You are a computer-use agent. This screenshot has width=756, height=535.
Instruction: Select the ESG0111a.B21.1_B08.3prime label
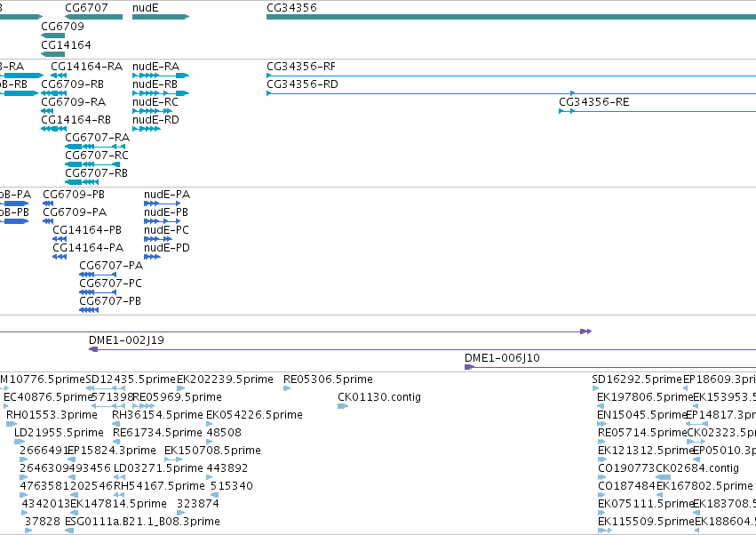point(143,522)
